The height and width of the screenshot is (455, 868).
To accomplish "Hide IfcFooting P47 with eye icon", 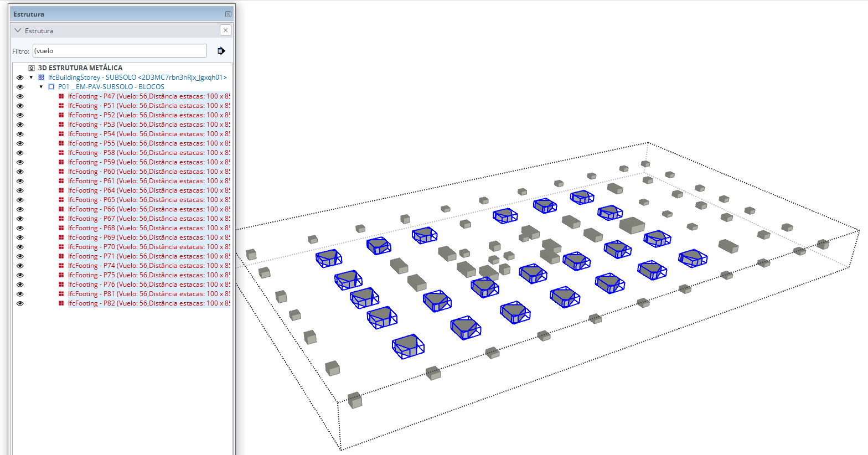I will pos(20,96).
